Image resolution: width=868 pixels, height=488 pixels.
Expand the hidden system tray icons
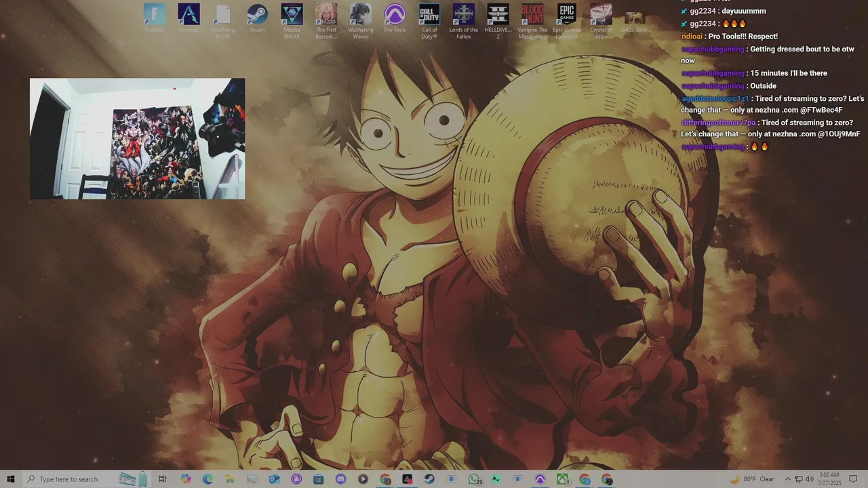pyautogui.click(x=787, y=479)
